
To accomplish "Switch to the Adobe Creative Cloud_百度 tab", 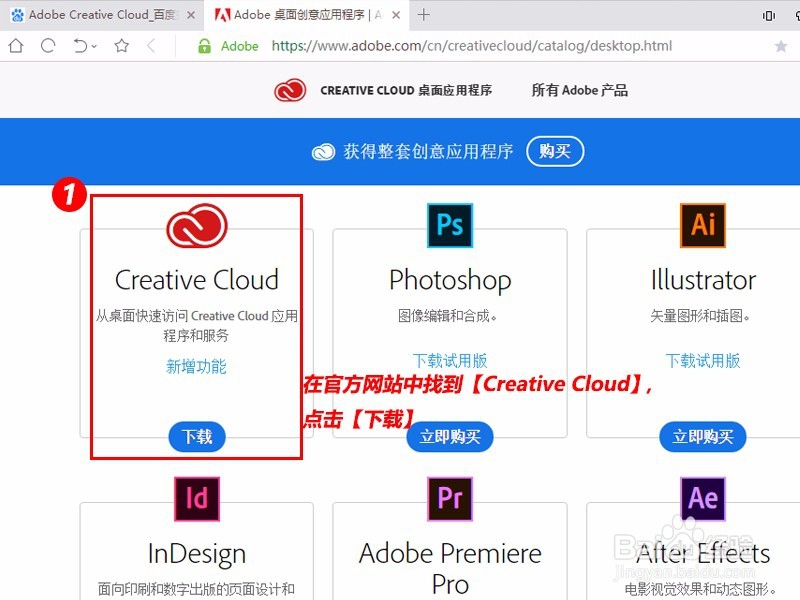I will (95, 15).
